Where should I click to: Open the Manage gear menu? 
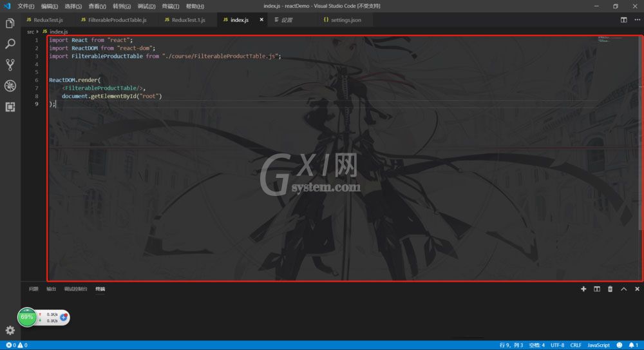coord(10,330)
